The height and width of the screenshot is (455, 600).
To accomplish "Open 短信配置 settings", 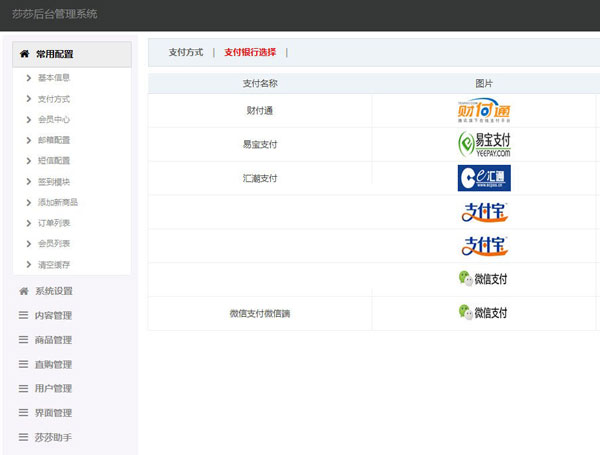I will point(54,161).
